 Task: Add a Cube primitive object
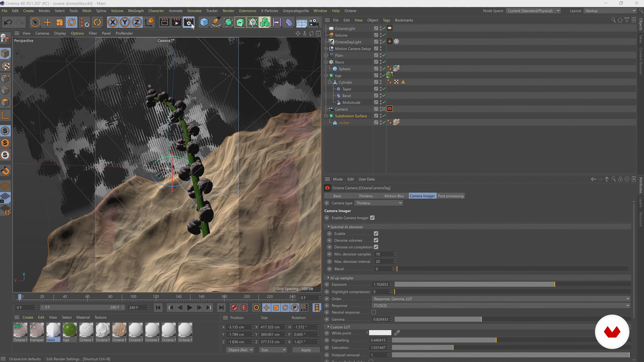coord(204,22)
